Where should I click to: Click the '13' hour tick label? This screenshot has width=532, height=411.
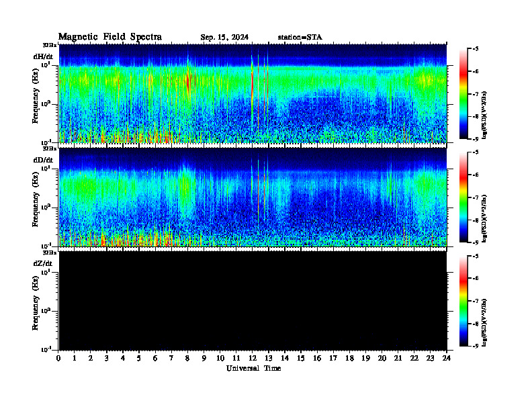click(269, 359)
